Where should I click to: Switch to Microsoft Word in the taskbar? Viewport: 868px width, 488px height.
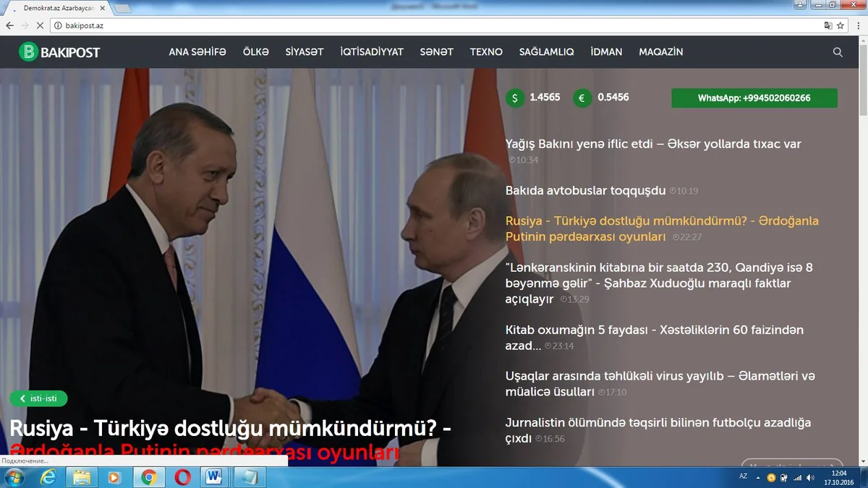click(214, 477)
